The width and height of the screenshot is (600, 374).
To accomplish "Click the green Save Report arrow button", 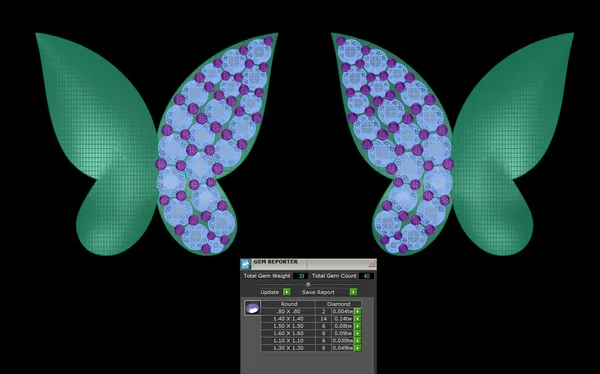I will tap(354, 292).
